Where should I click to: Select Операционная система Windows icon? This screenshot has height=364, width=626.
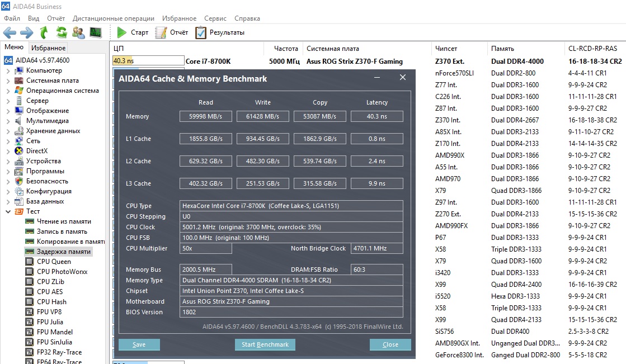pos(19,90)
